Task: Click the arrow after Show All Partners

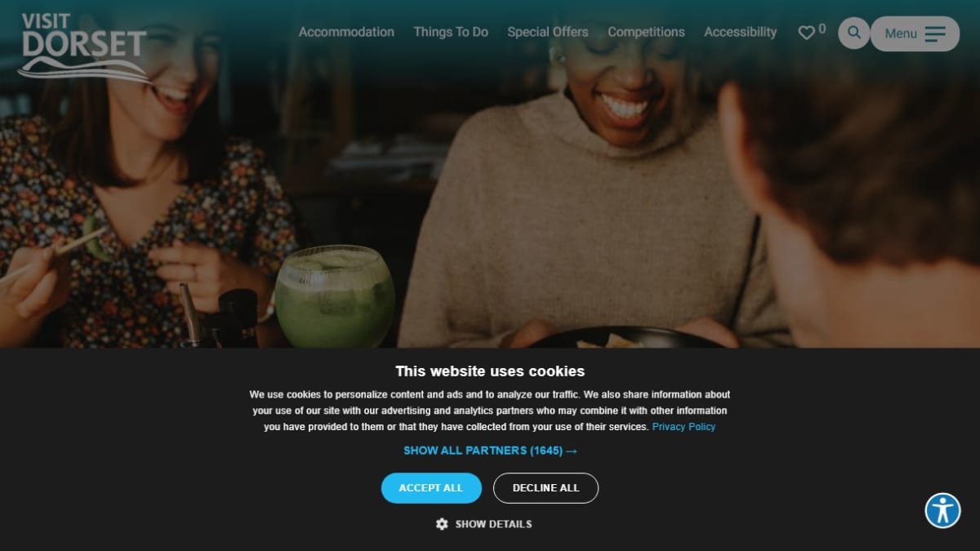Action: (572, 451)
